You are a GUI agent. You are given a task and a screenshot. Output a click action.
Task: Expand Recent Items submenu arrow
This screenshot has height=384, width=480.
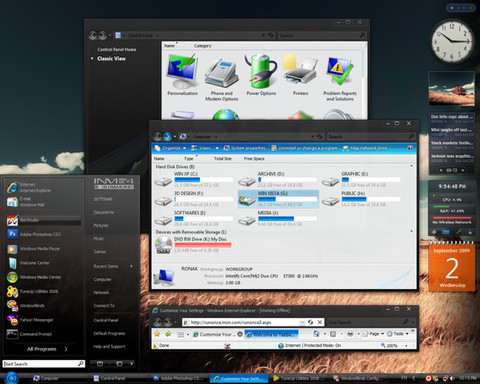pos(131,266)
